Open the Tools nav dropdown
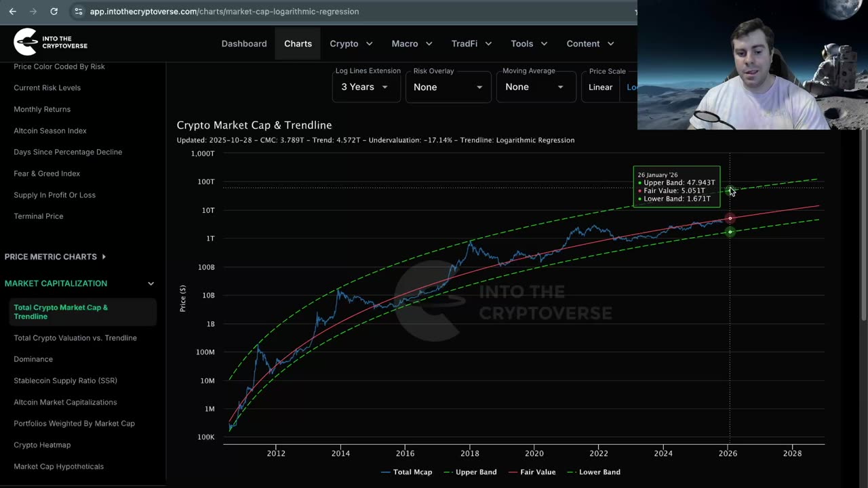 (530, 43)
